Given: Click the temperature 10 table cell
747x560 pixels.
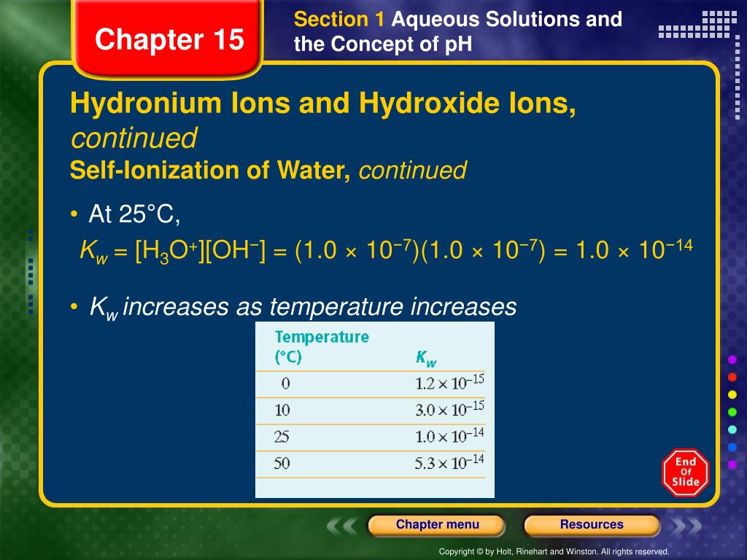Looking at the screenshot, I should pyautogui.click(x=282, y=410).
